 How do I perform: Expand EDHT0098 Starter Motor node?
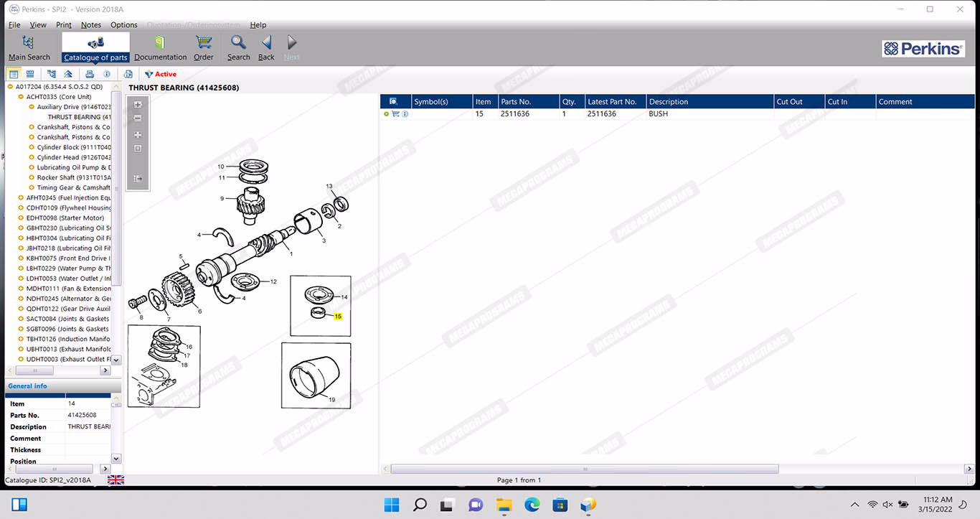pyautogui.click(x=21, y=218)
